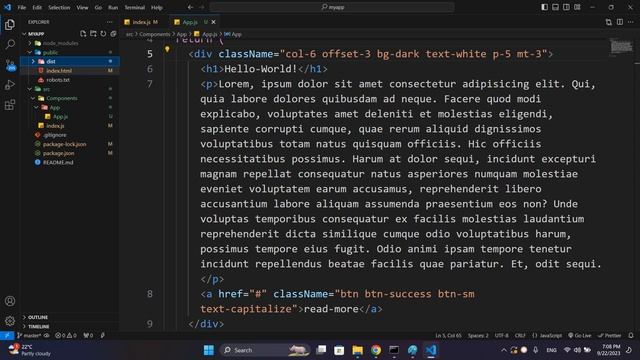Collapse the App folder in tree
Image resolution: width=640 pixels, height=360 pixels.
[36, 107]
